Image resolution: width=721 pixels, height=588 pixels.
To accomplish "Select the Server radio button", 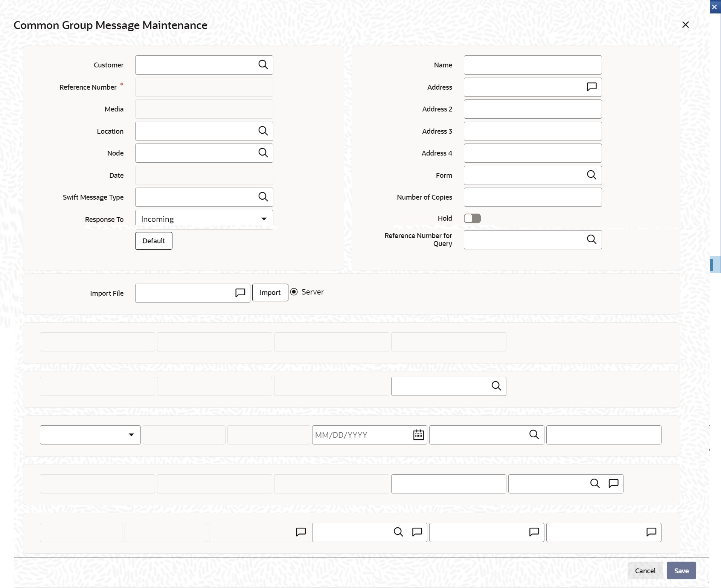I will click(x=294, y=292).
